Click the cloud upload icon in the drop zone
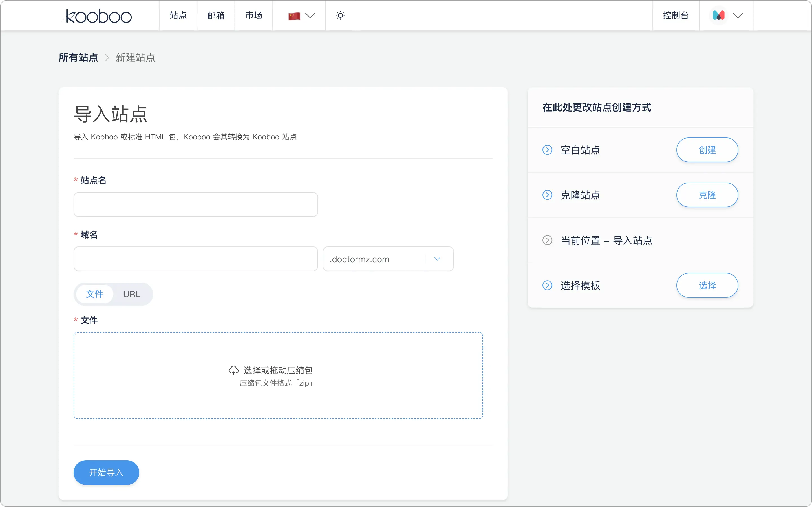This screenshot has width=812, height=507. (x=233, y=370)
